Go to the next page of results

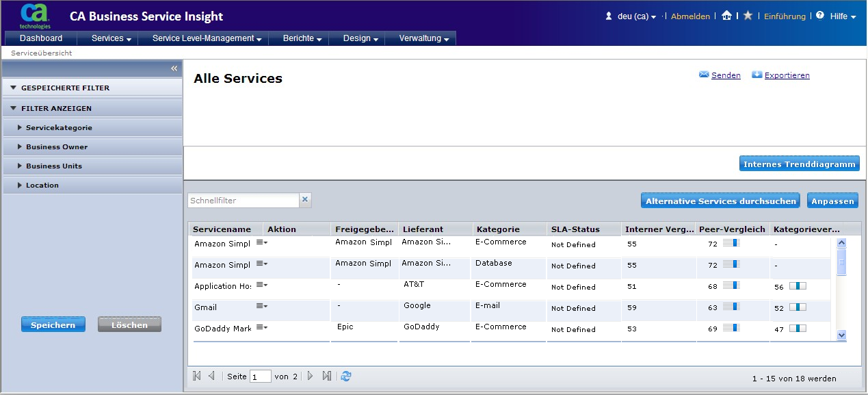[310, 376]
